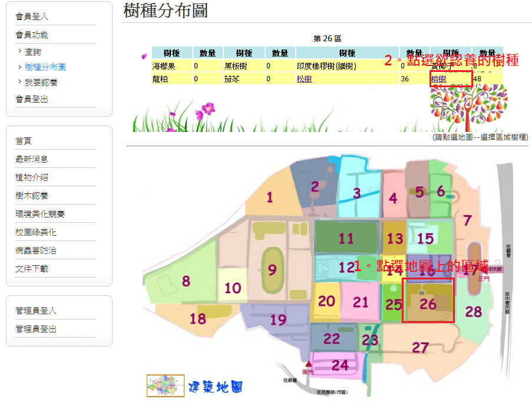The width and height of the screenshot is (532, 402).
Task: Open the 文件下載 downloads page
Action: [32, 269]
